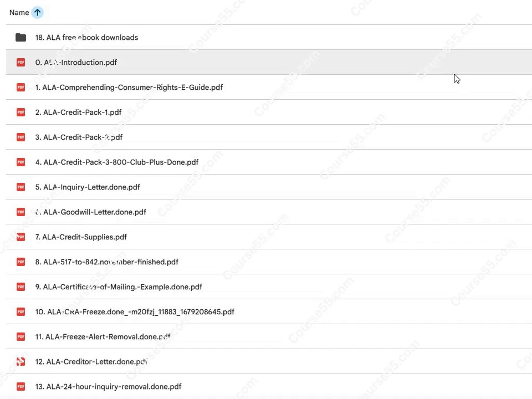The height and width of the screenshot is (399, 532).
Task: Click the PDF icon beside ALA-Introduction.pdf
Action: point(21,63)
